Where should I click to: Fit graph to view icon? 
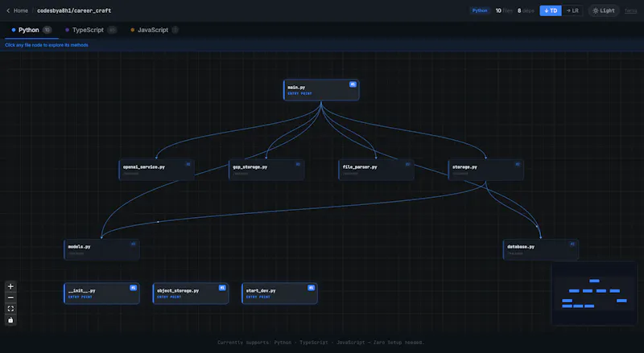10,309
